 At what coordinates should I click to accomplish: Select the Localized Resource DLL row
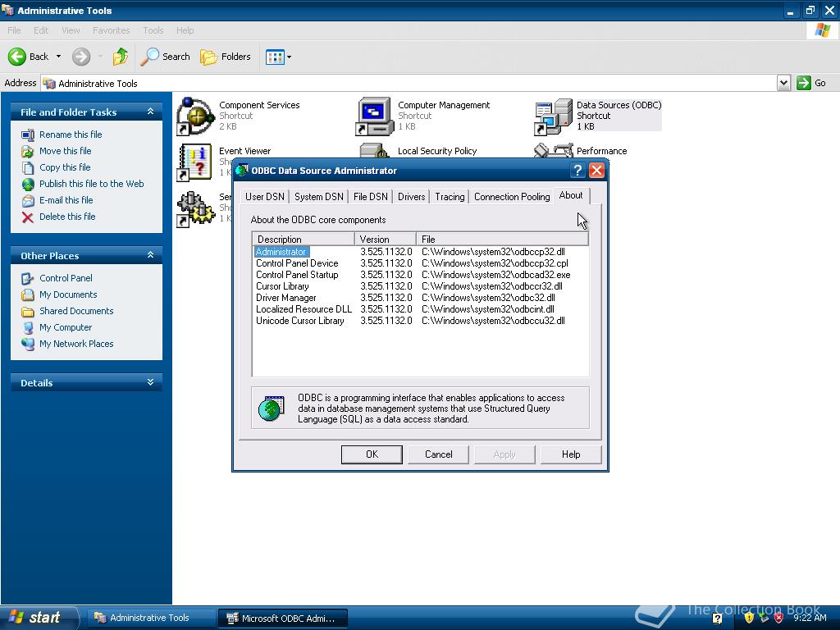[421, 309]
